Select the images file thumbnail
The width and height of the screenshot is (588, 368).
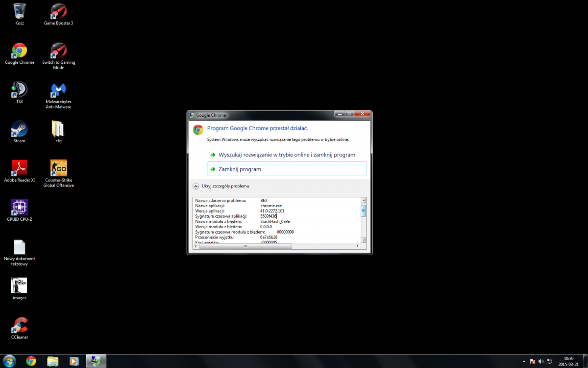20,289
